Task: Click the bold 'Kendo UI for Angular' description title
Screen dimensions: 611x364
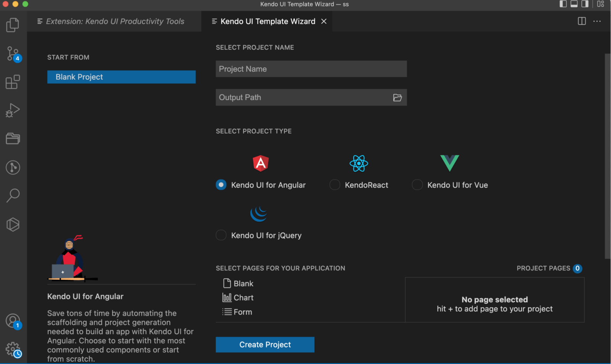Action: 85,296
